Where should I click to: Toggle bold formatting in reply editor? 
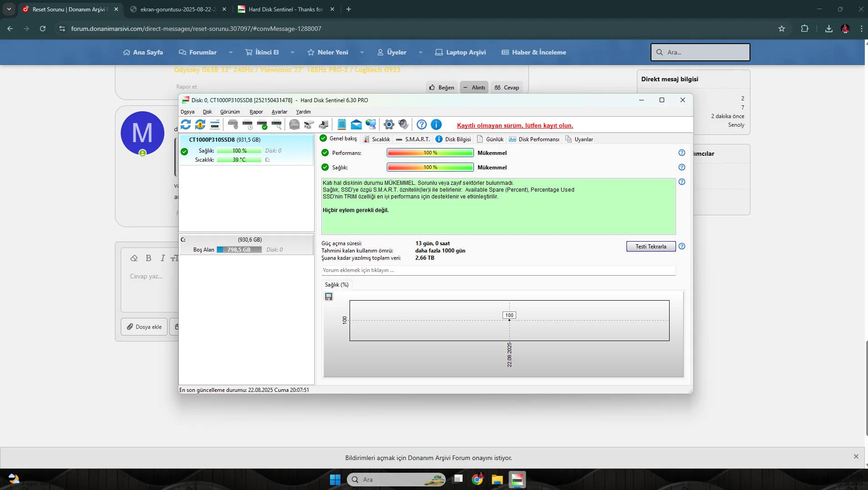tap(148, 258)
